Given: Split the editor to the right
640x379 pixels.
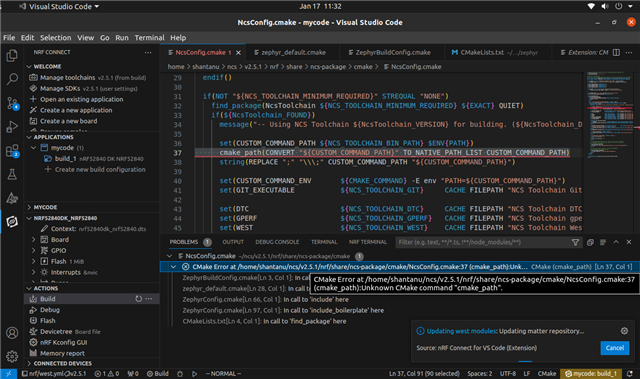Looking at the screenshot, I should (616, 52).
